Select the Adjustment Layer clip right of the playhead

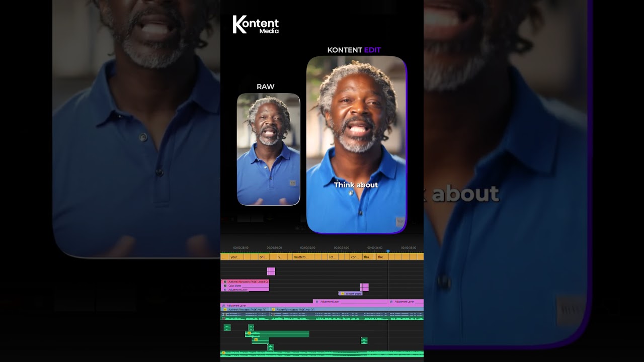tap(406, 302)
